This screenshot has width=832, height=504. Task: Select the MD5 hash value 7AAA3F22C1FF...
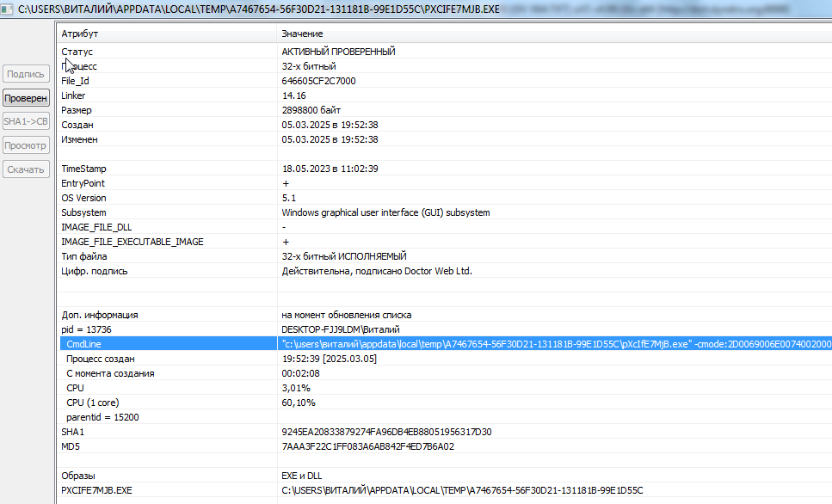[x=367, y=446]
